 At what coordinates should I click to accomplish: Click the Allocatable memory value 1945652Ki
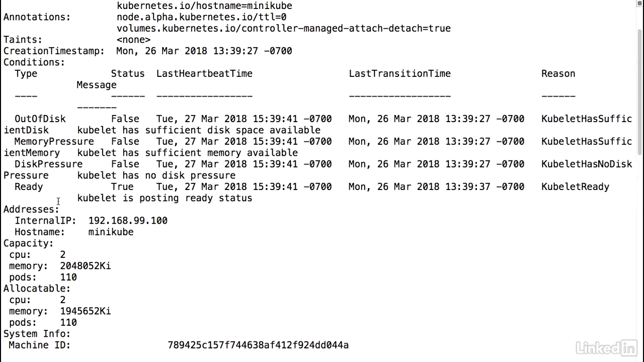[86, 311]
